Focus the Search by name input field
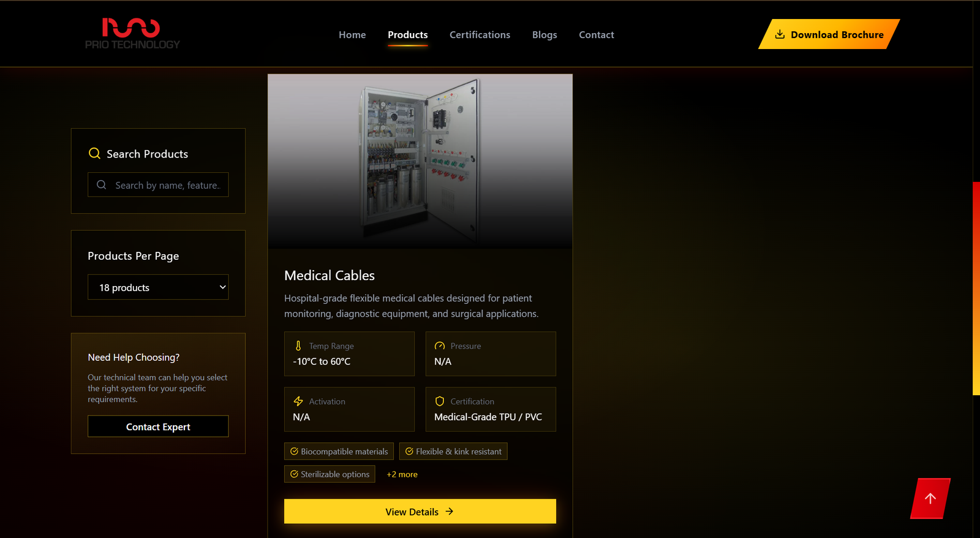 coord(167,185)
